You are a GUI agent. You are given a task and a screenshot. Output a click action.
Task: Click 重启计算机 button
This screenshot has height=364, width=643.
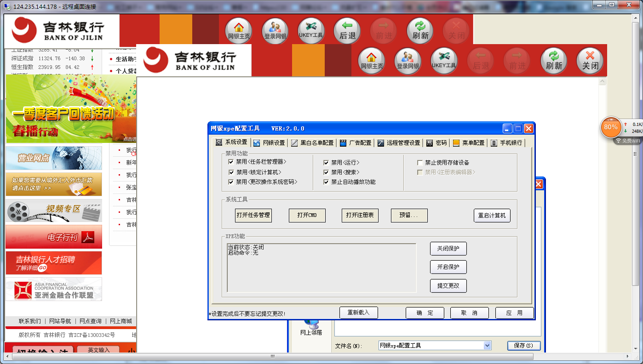click(x=492, y=215)
